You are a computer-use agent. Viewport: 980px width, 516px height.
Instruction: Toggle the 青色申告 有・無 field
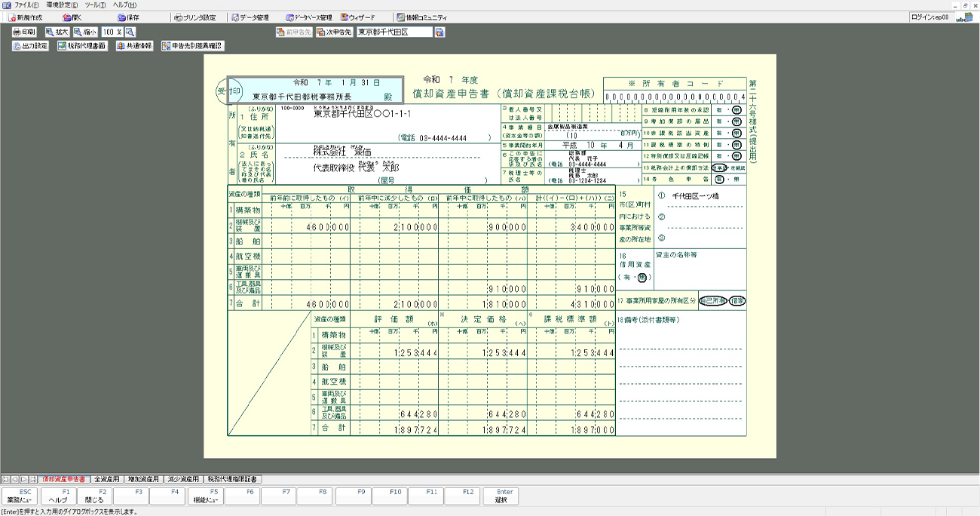730,180
